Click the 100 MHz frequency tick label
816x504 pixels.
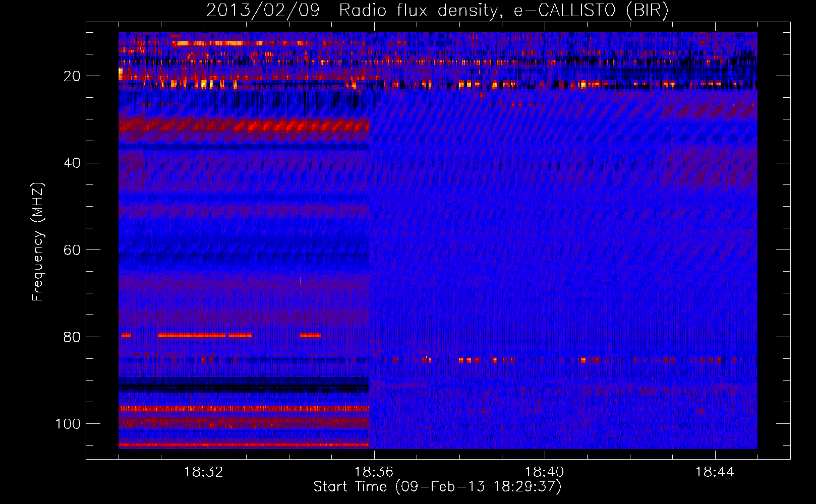point(68,423)
